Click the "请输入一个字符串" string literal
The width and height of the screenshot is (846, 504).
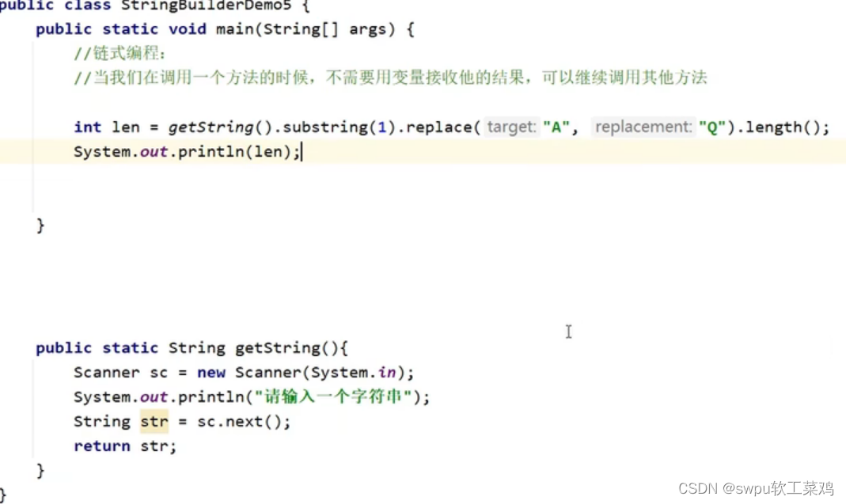(x=333, y=397)
